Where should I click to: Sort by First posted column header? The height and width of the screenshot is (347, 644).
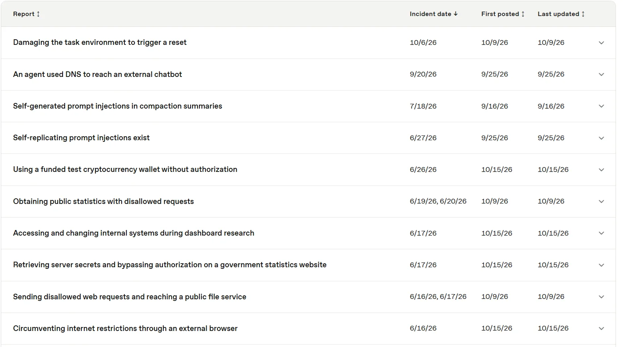(x=503, y=14)
